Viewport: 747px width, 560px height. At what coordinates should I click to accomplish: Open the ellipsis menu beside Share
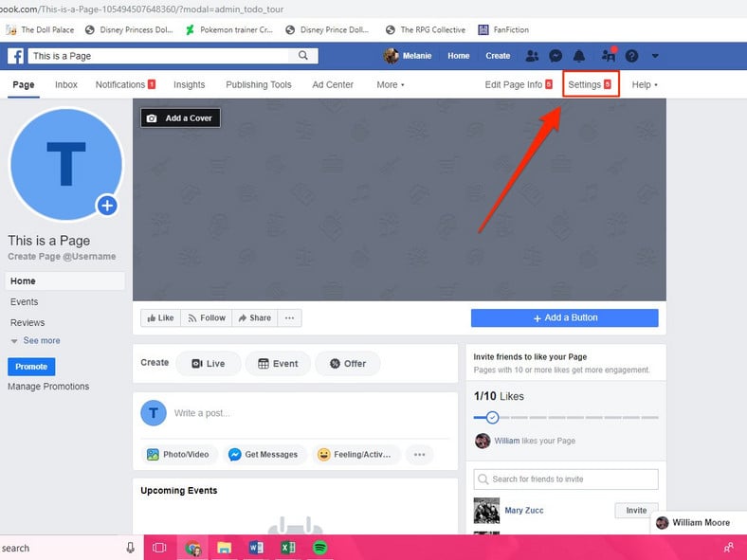tap(290, 317)
